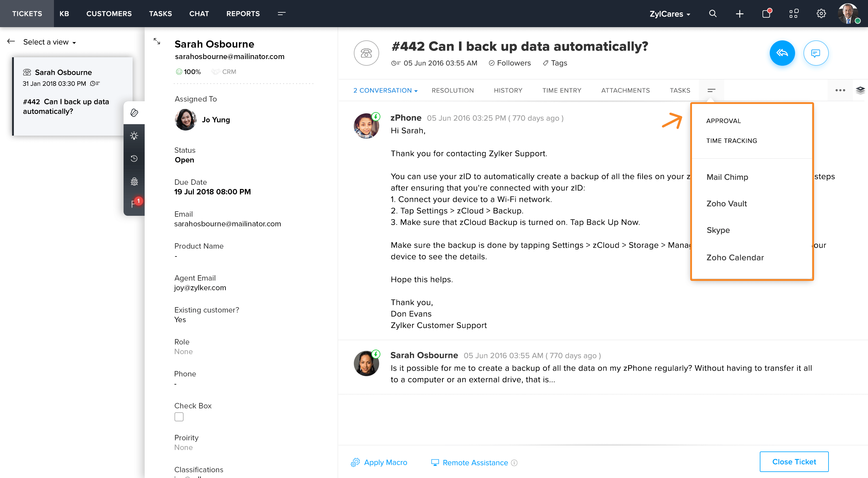Click the notifications icon with red dot

tap(766, 14)
